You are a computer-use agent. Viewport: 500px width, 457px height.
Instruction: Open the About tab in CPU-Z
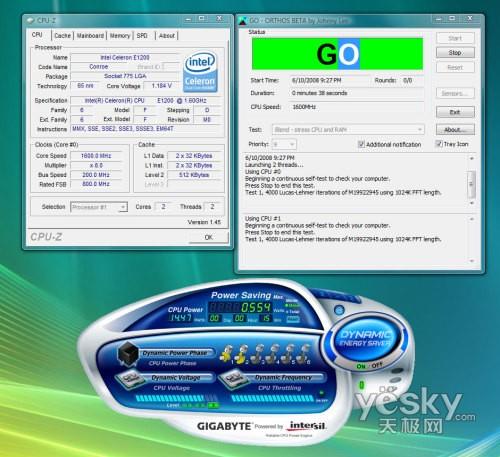click(x=167, y=36)
